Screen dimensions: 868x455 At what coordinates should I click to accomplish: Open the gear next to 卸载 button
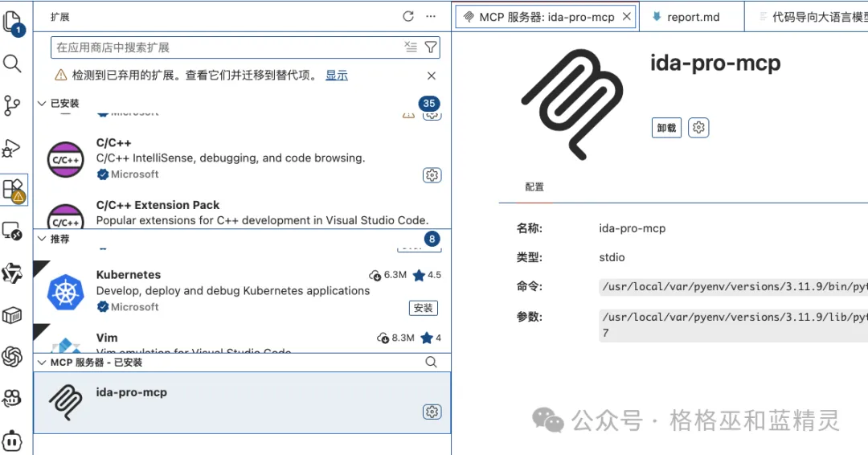pyautogui.click(x=698, y=128)
